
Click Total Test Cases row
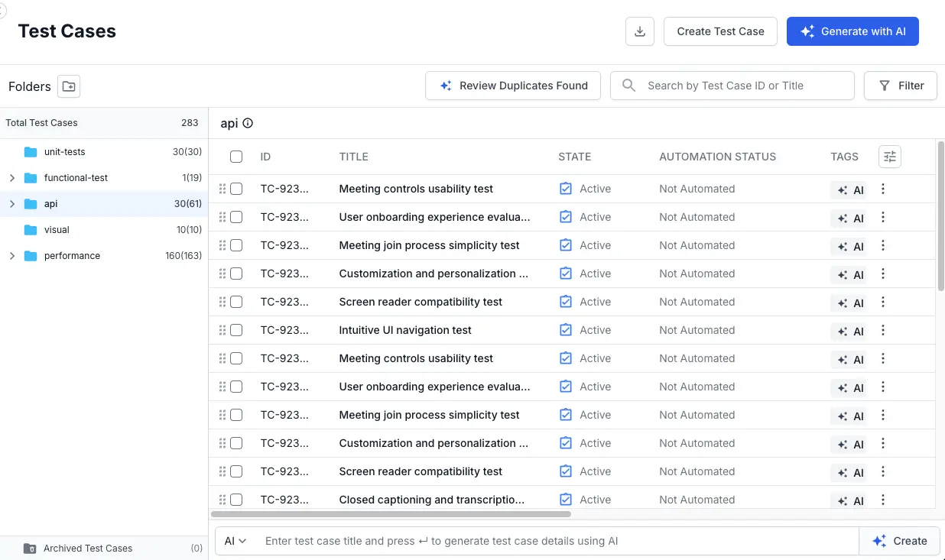point(104,123)
